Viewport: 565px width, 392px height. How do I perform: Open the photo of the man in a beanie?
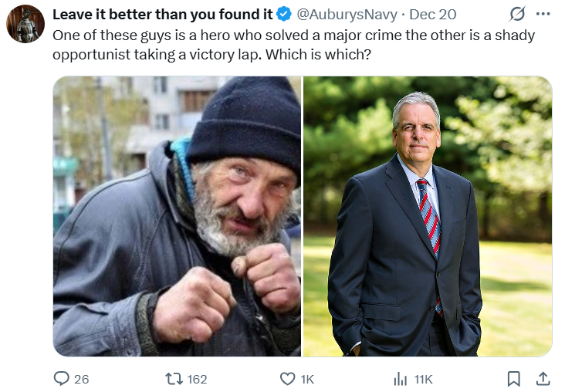point(177,216)
